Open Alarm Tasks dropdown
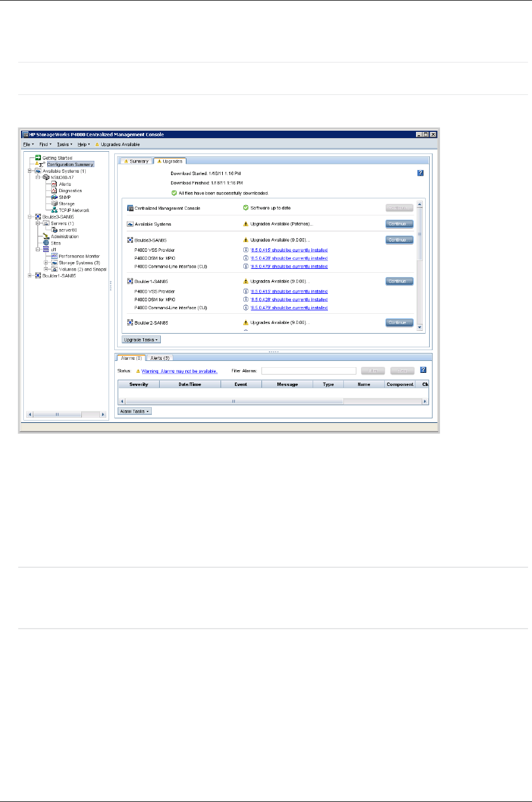This screenshot has height=802, width=532. (x=135, y=411)
